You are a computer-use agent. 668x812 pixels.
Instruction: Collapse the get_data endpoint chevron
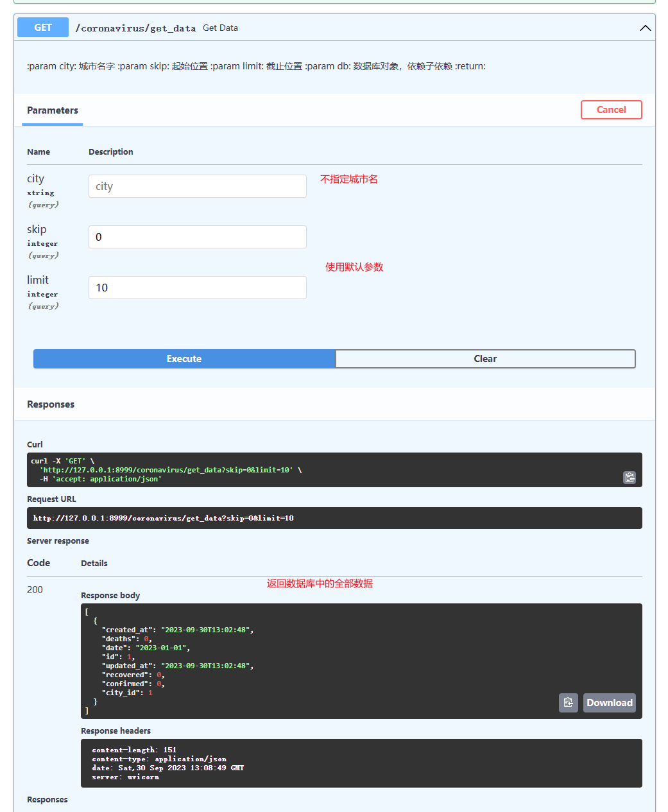point(646,28)
